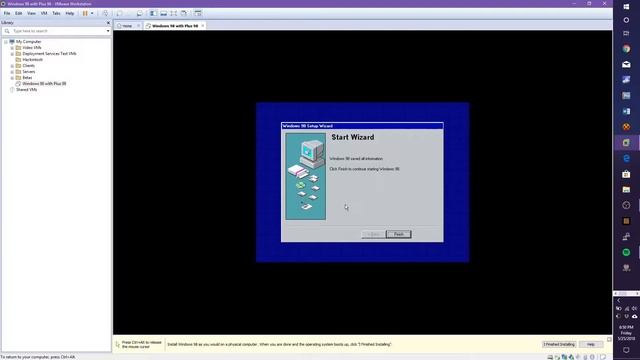
Task: Open the VM menu
Action: pyautogui.click(x=44, y=13)
